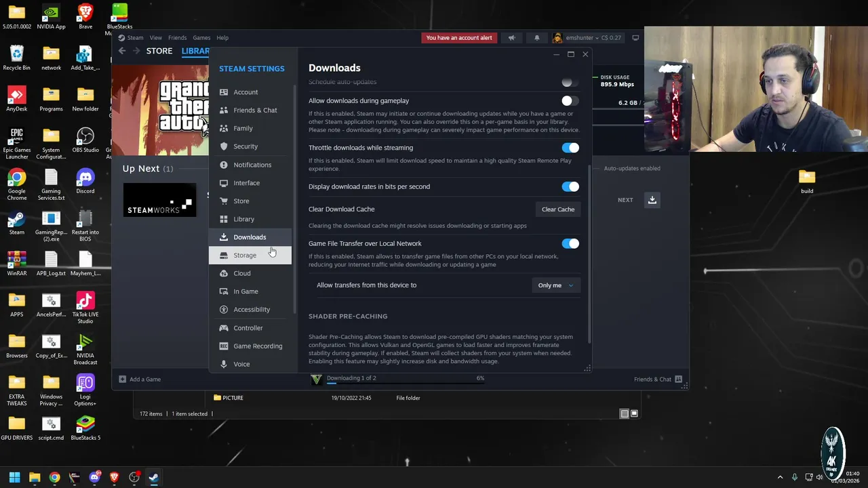Switch to the STORE tab
This screenshot has width=868, height=488.
point(159,51)
